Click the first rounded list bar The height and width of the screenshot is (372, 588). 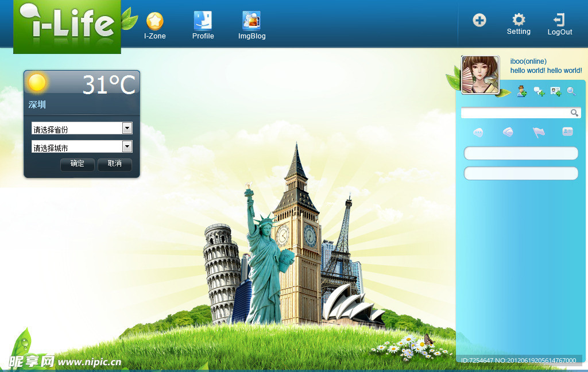click(521, 153)
